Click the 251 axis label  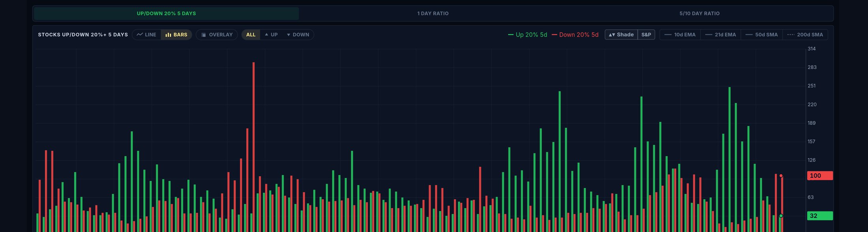812,86
